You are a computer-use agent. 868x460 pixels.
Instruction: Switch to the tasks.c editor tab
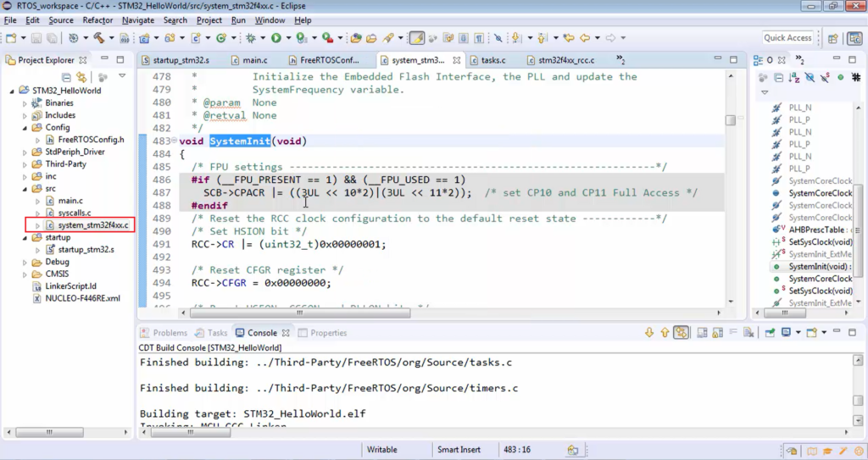tap(487, 60)
